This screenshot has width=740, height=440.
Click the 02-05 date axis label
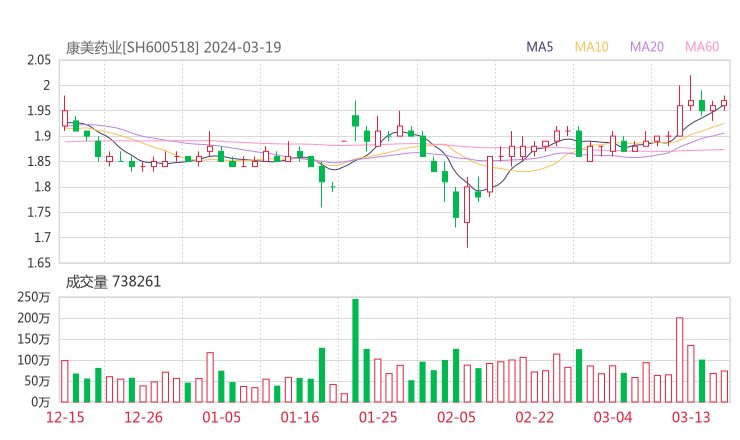[x=456, y=417]
